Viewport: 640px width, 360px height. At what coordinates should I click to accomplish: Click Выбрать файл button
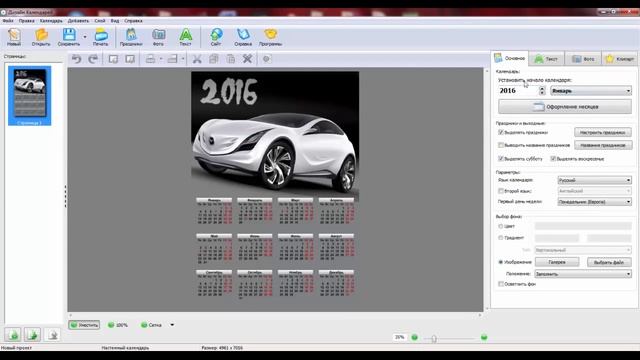[609, 262]
